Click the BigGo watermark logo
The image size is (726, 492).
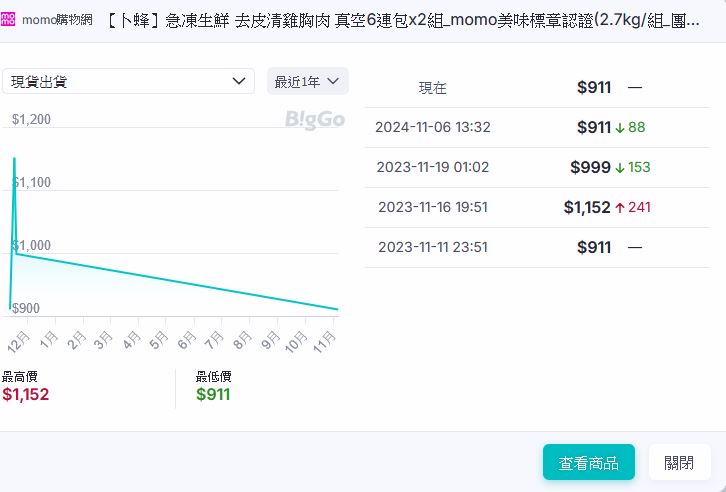314,120
